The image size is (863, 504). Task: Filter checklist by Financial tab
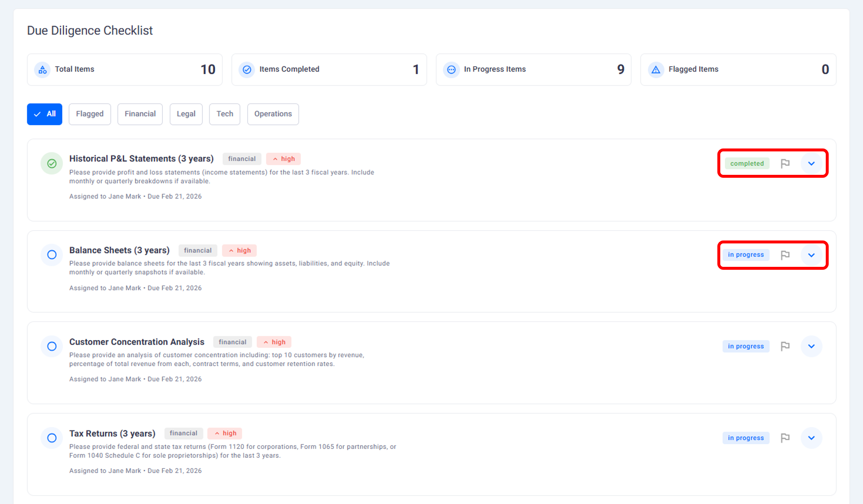(140, 114)
